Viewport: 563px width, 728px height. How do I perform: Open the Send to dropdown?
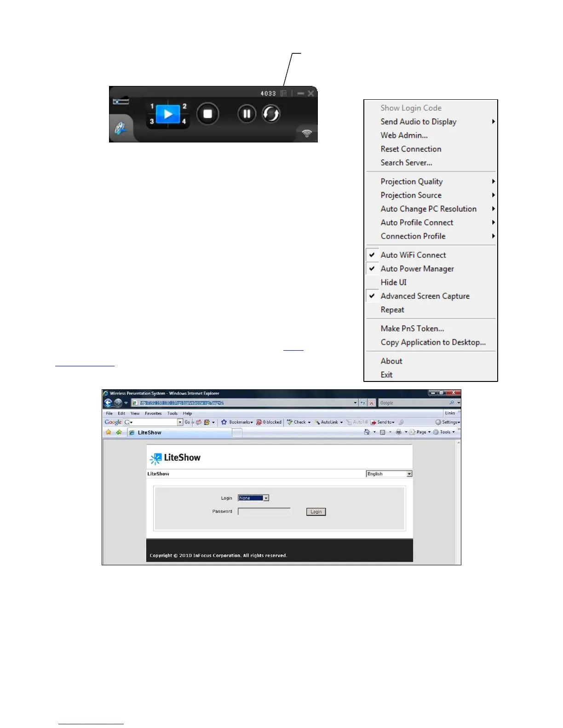(x=383, y=422)
